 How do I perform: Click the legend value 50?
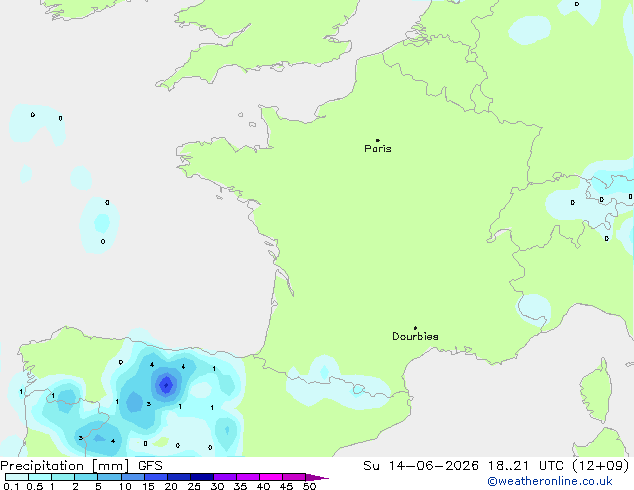(309, 486)
